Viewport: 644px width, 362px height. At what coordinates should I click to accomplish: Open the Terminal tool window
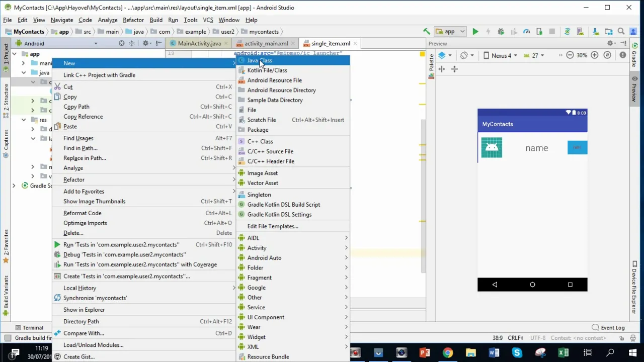point(29,327)
